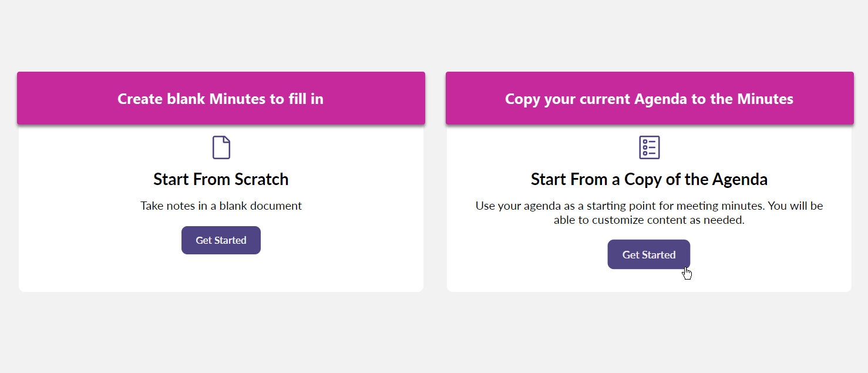Screen dimensions: 868x373
Task: Click the agenda checklist icon
Action: click(x=649, y=147)
